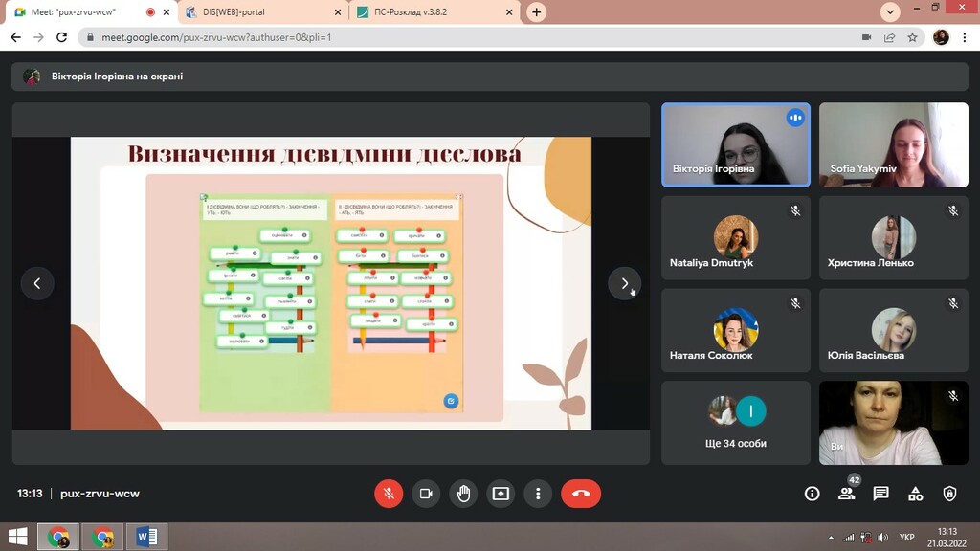Image resolution: width=980 pixels, height=551 pixels.
Task: Open host controls shield icon
Action: coord(949,494)
